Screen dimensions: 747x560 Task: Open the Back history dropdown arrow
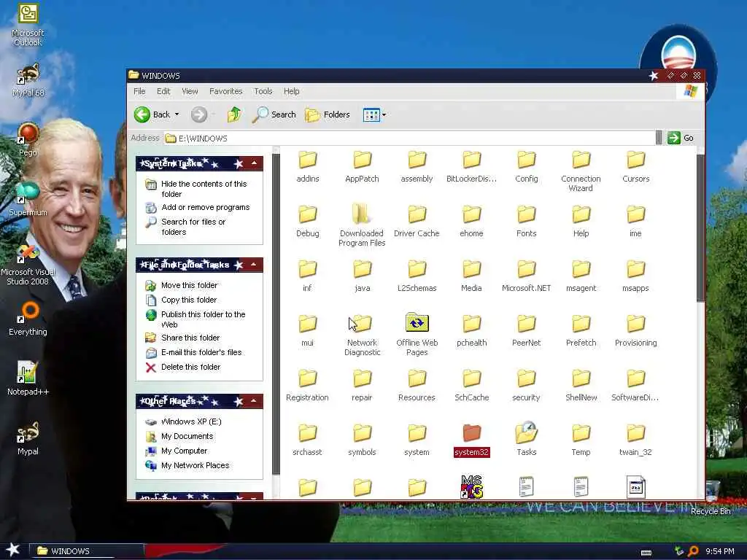pos(177,114)
